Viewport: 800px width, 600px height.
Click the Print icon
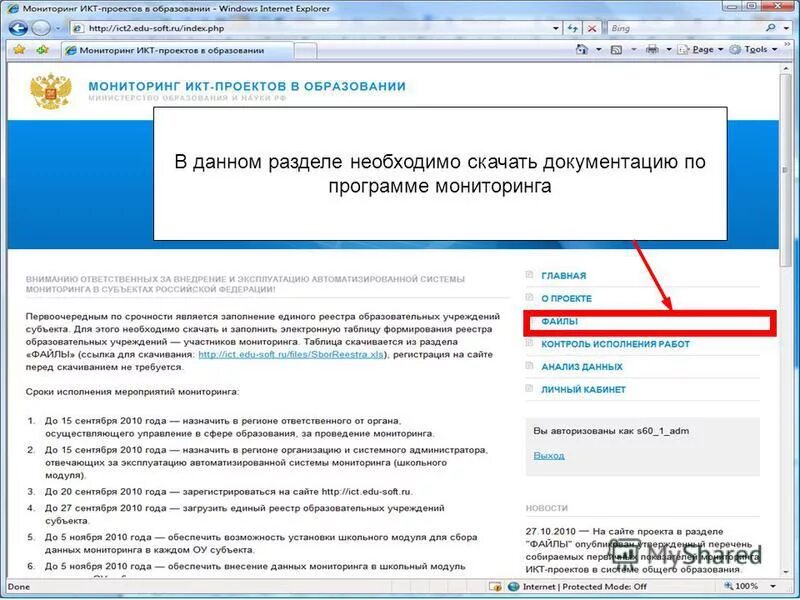[x=652, y=49]
